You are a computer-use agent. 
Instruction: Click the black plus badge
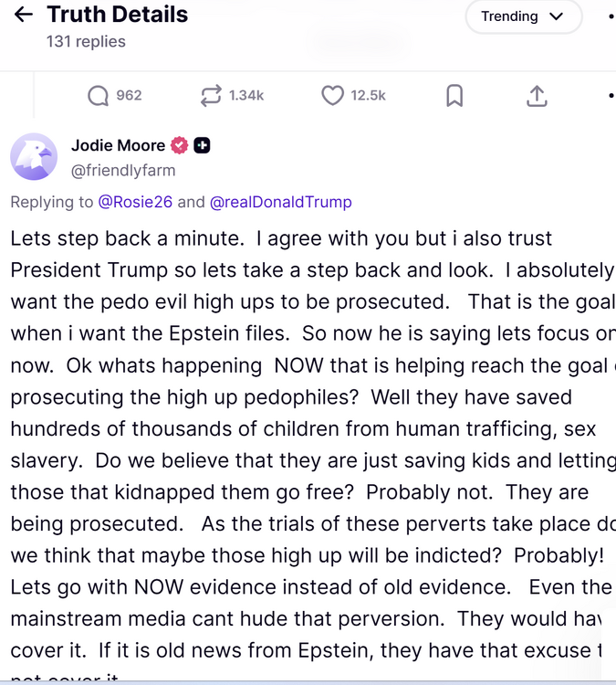(202, 145)
